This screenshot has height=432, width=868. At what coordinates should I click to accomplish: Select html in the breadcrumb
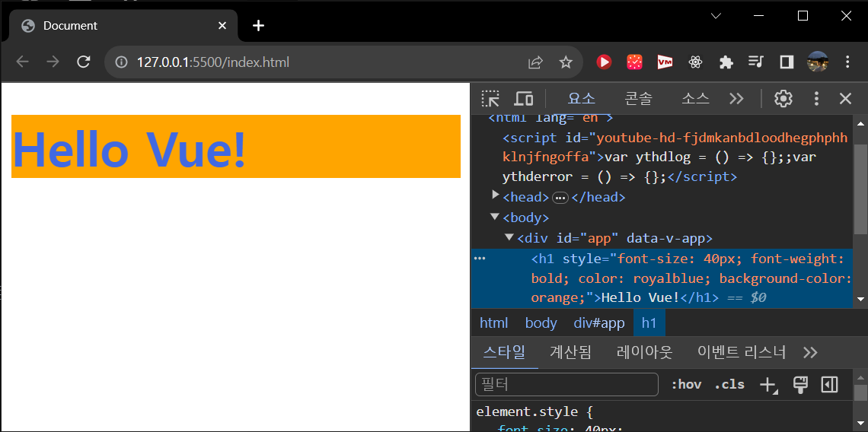click(x=494, y=323)
